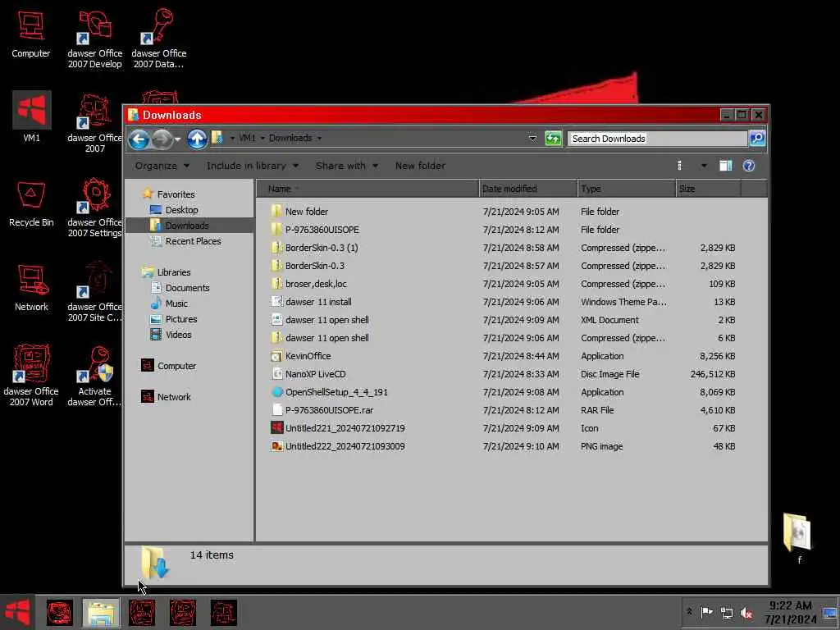Screen dimensions: 840x630
Task: Select dawser Office 2007 Develop shortcut
Action: [x=95, y=39]
